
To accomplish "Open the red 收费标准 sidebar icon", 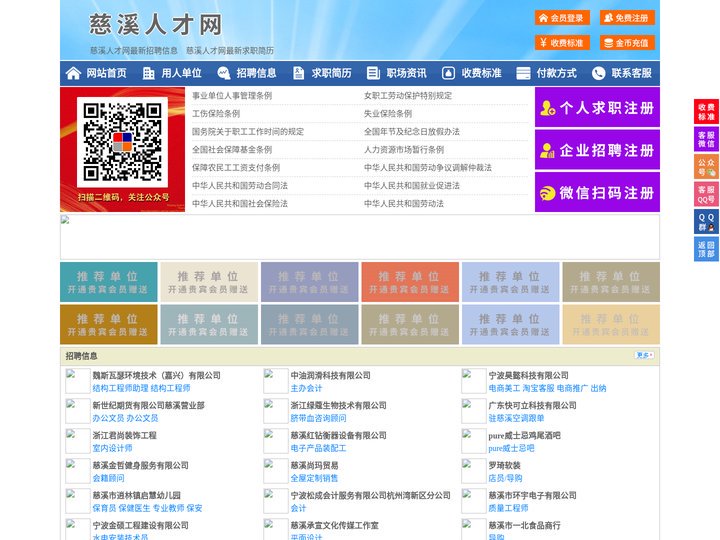I will (x=706, y=112).
